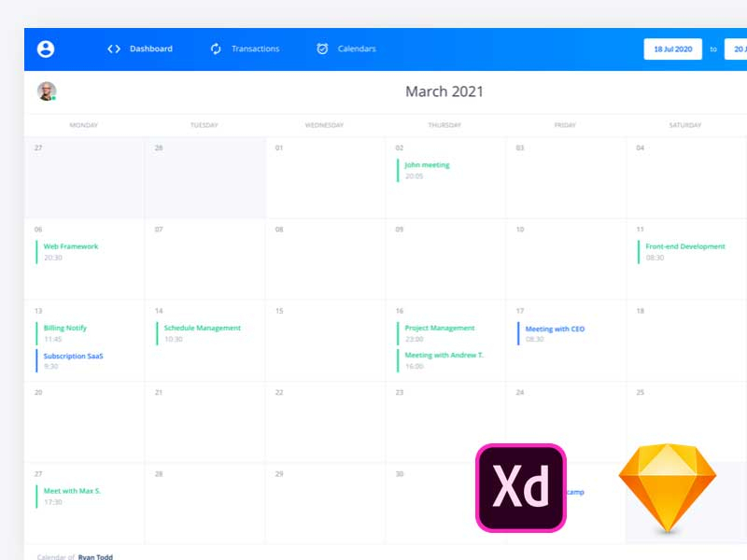Select the FRIDAY column header

click(x=565, y=125)
